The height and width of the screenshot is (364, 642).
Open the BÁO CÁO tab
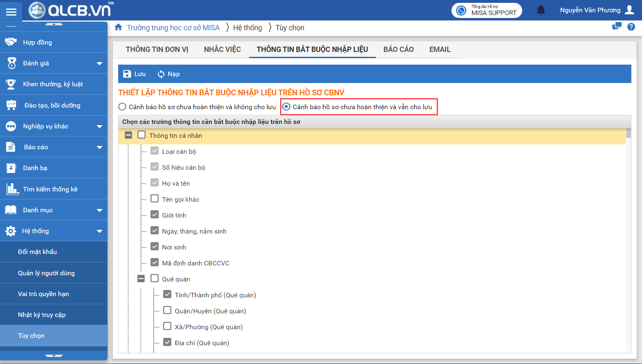[398, 49]
